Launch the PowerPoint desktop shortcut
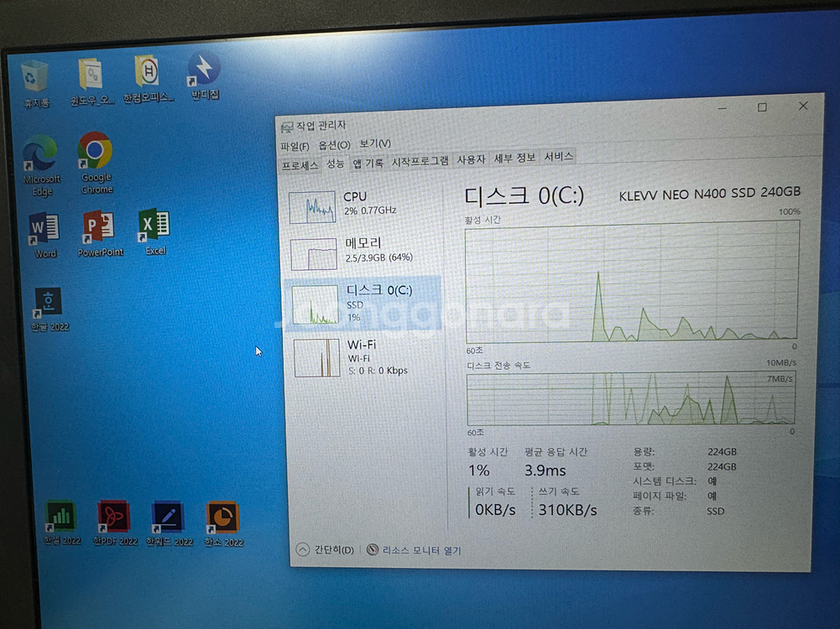This screenshot has height=629, width=840. (x=100, y=228)
